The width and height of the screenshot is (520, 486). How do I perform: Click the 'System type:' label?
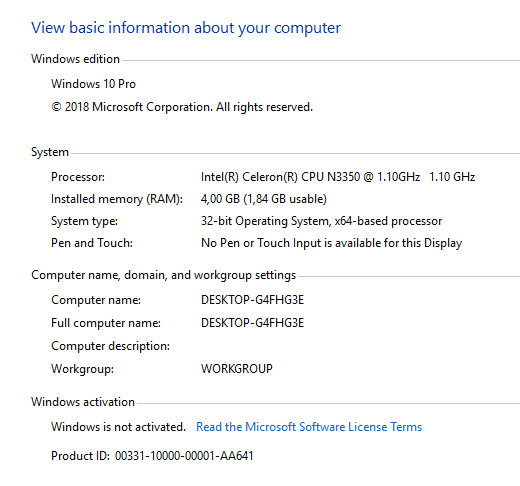[x=84, y=221]
